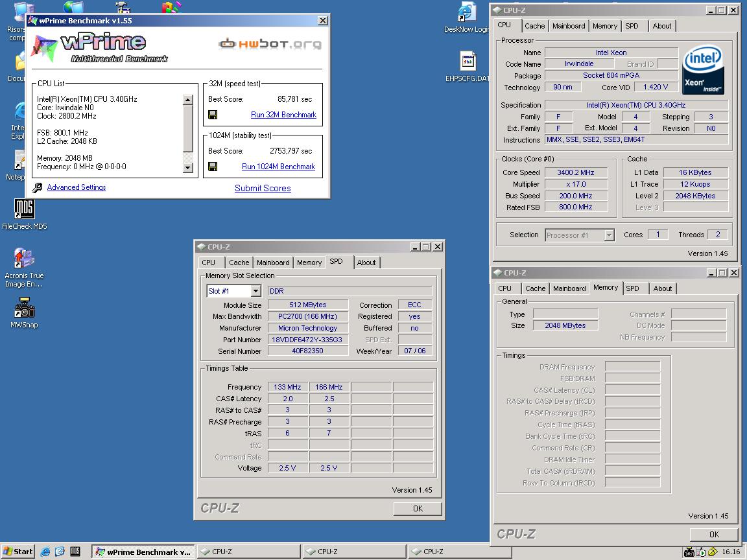Click the Specification Intel Xeon 3.40GHz field

click(x=636, y=105)
